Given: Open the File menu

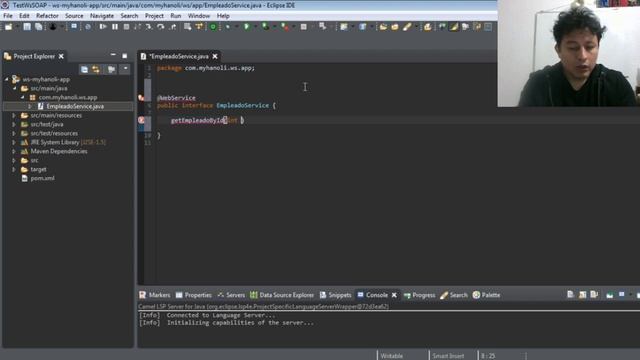Looking at the screenshot, I should pos(8,16).
